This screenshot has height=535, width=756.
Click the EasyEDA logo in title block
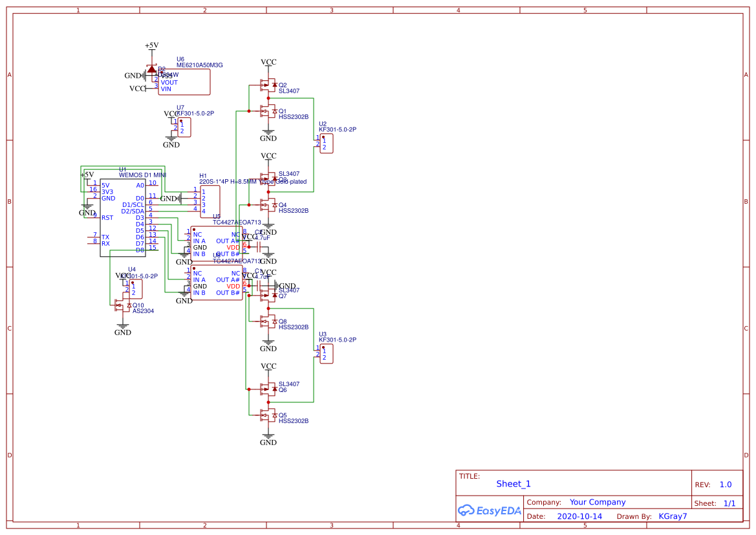pos(490,510)
